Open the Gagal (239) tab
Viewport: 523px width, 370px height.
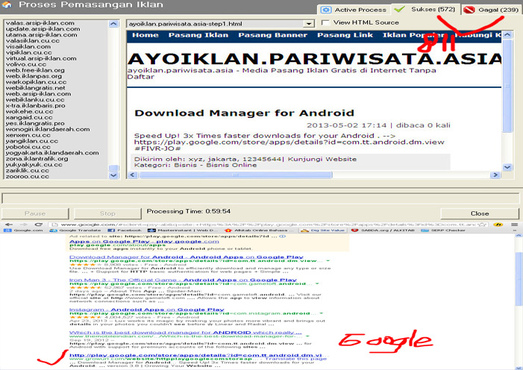click(492, 10)
